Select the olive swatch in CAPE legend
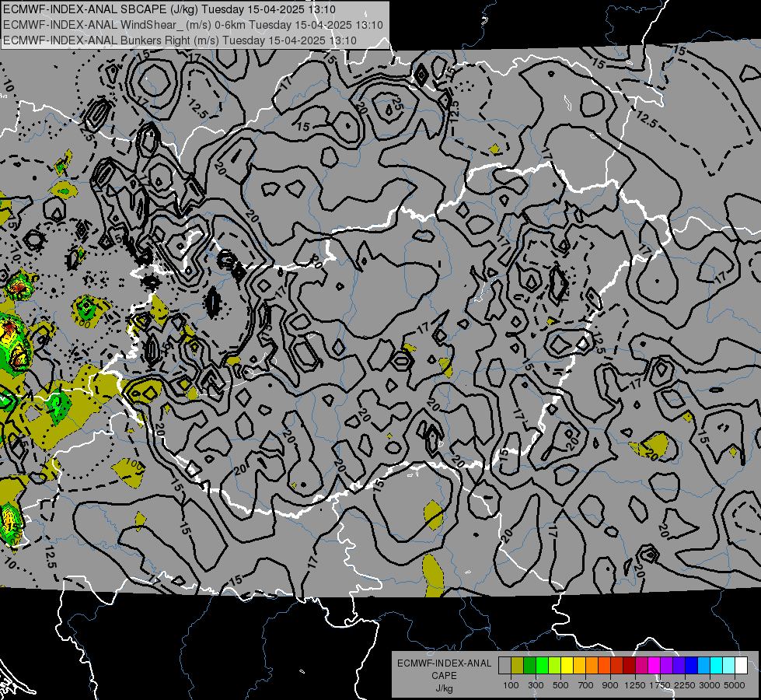Screen dimensions: 761x700 click(x=518, y=666)
